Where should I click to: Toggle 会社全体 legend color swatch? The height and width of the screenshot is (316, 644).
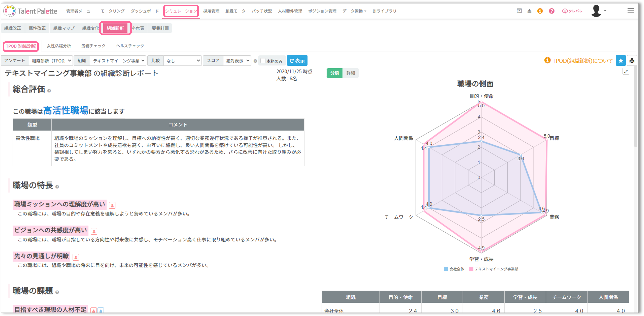click(x=446, y=269)
